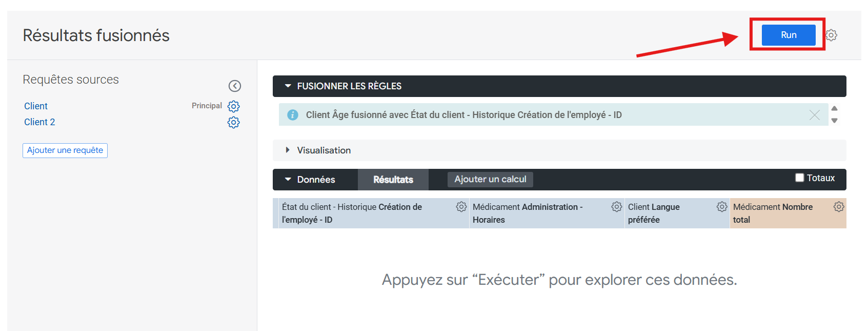
Task: Enable the Totaux checkbox
Action: coord(799,178)
